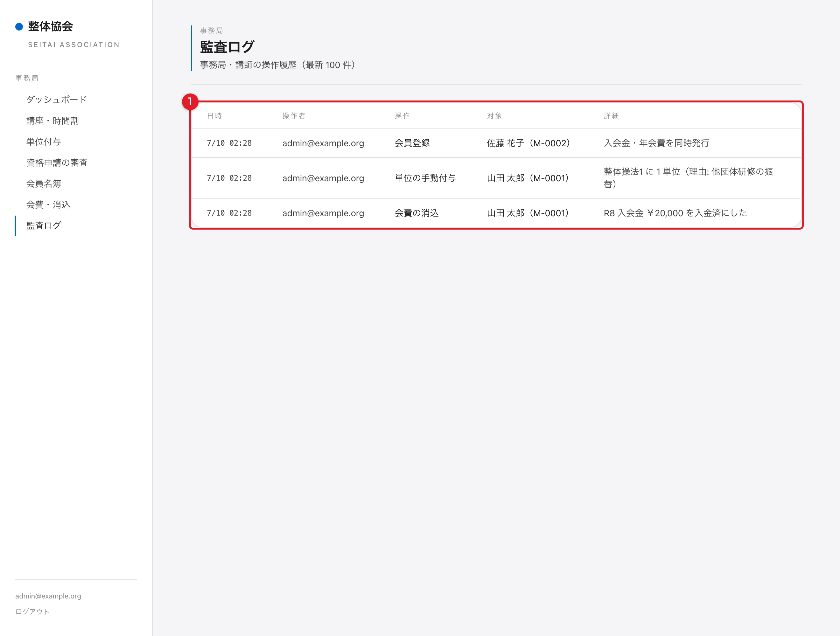This screenshot has height=636, width=840.
Task: Select 山田 太郎 in 単位の手動付与 row
Action: click(x=528, y=178)
